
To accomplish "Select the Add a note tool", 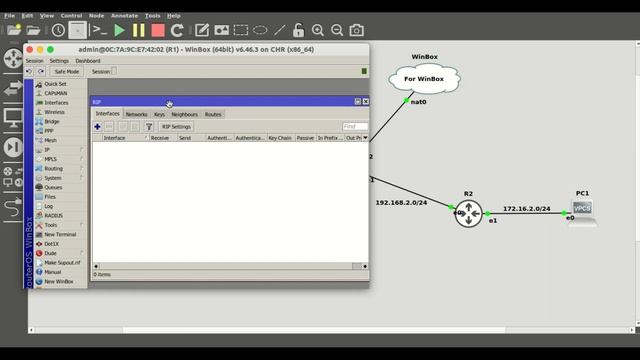I will 202,30.
